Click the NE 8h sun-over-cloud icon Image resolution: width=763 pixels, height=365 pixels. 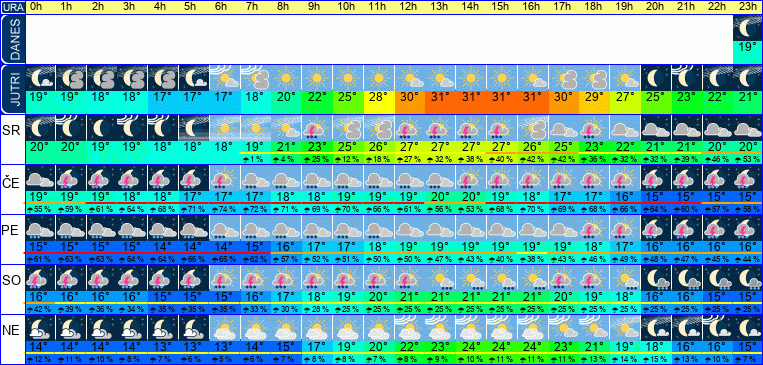(x=286, y=327)
